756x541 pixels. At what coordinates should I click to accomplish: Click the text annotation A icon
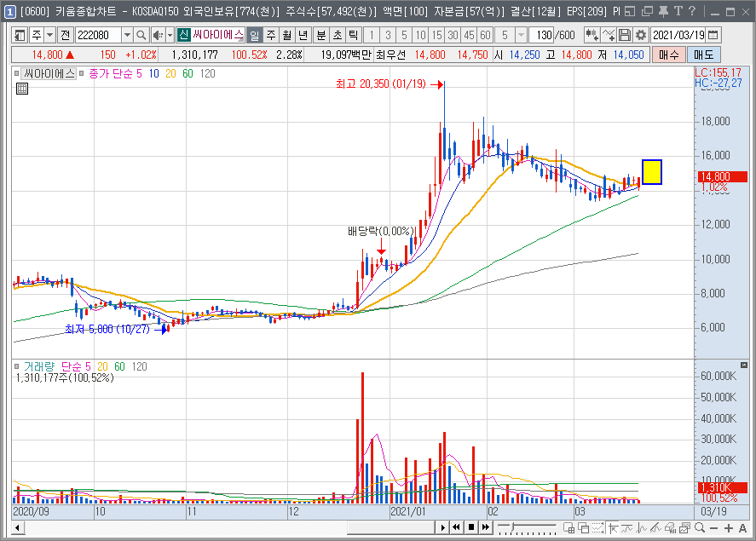(x=743, y=528)
